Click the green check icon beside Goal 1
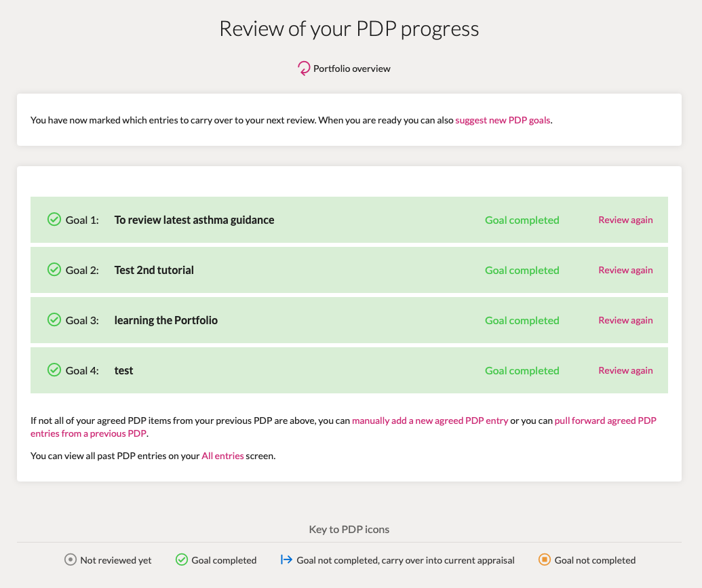Image resolution: width=702 pixels, height=588 pixels. coord(54,220)
